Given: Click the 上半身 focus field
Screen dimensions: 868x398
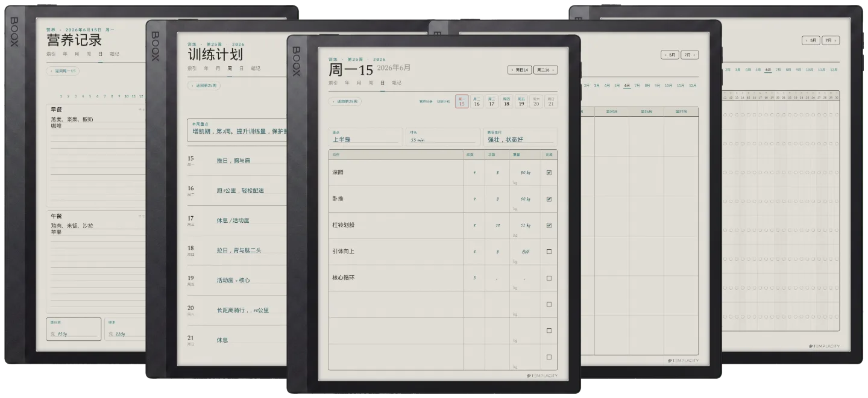Looking at the screenshot, I should coord(365,137).
